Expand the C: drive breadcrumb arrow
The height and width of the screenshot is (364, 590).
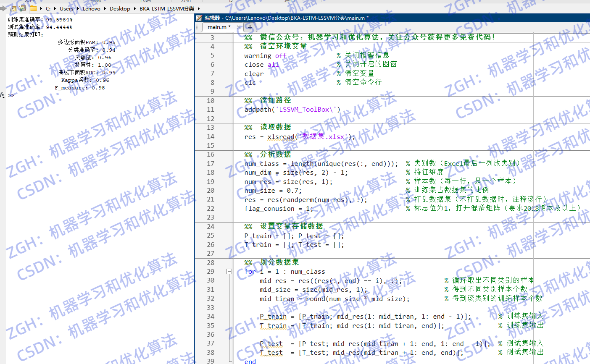click(x=55, y=8)
